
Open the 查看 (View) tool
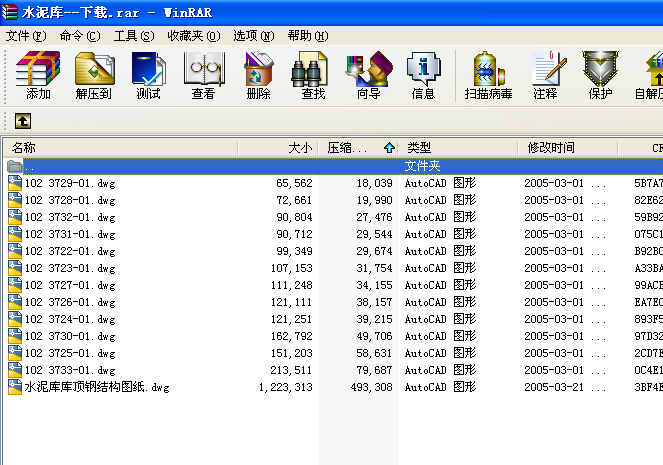[x=203, y=75]
